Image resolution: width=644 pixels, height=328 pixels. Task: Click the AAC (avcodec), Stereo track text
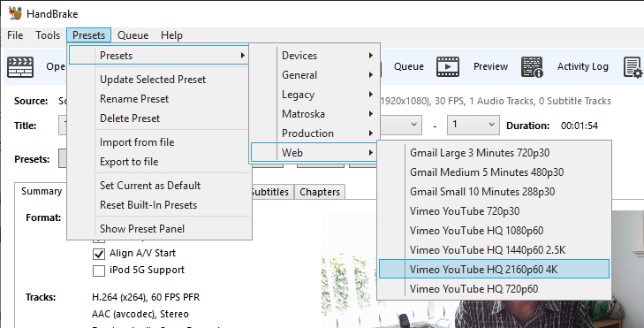[140, 314]
